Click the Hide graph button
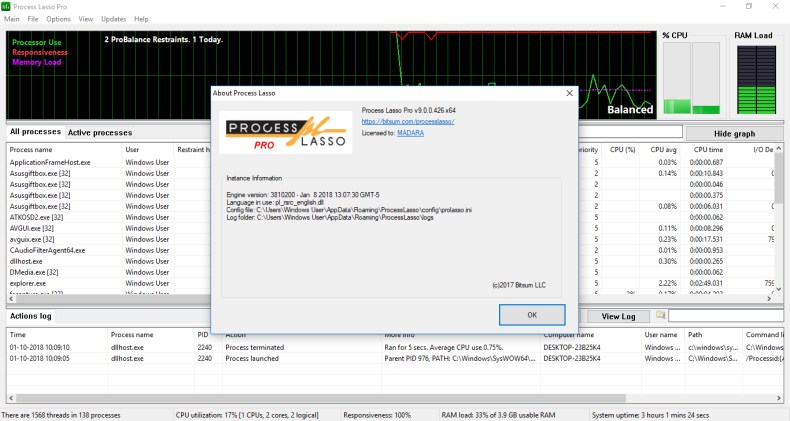Viewport: 790px width, 421px height. pyautogui.click(x=735, y=133)
